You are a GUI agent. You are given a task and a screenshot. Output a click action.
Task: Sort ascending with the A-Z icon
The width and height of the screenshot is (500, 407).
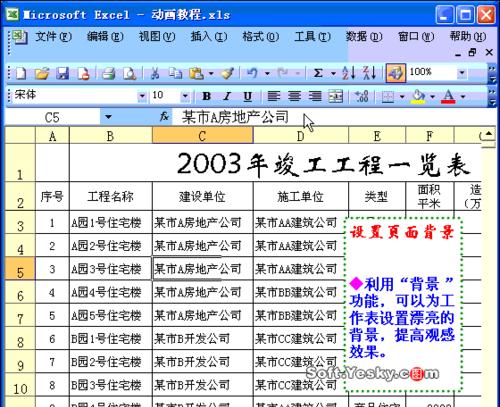[349, 73]
